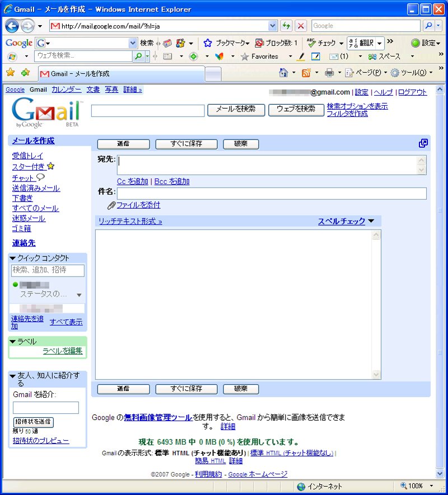The image size is (448, 495).
Task: Click the magnifier icon beside the Google search box
Action: pyautogui.click(x=428, y=26)
